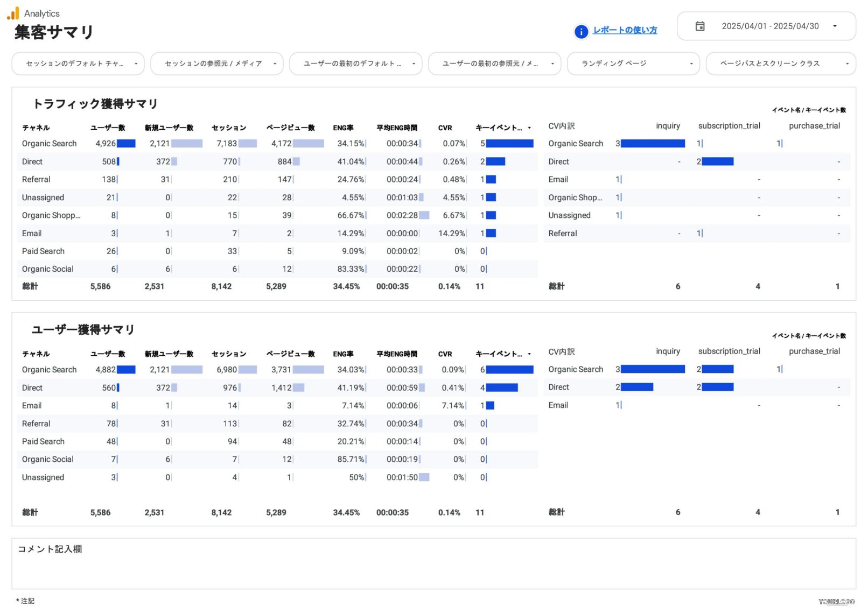Click the arrow on ランディング ページ filter
Image resolution: width=868 pixels, height=613 pixels.
point(691,64)
